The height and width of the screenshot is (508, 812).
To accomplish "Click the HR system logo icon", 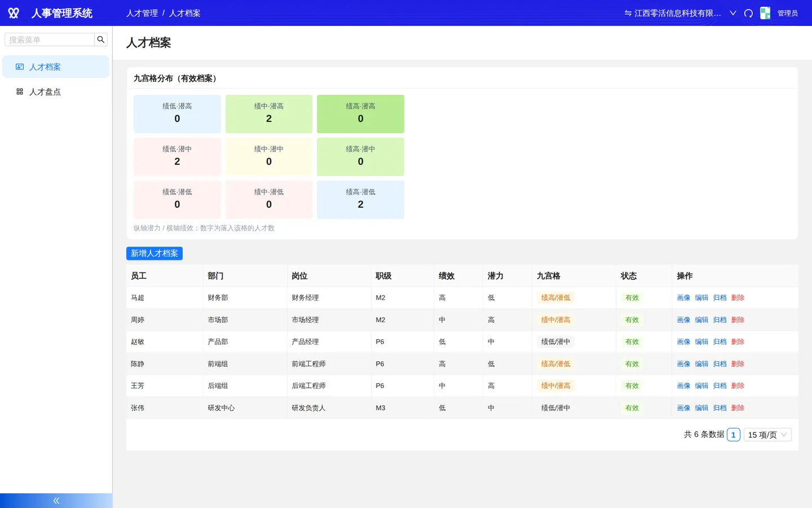I will click(14, 13).
